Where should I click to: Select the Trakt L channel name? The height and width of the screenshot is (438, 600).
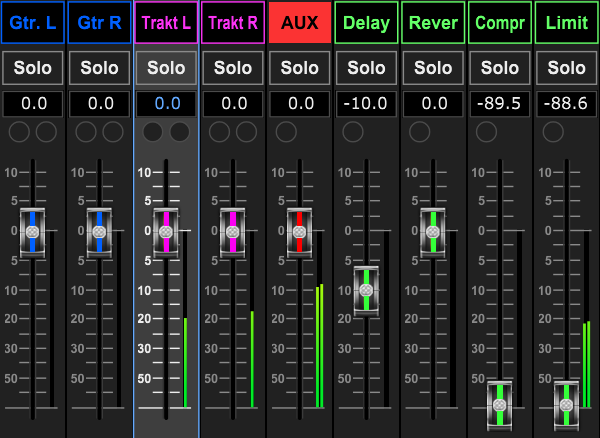tap(166, 23)
